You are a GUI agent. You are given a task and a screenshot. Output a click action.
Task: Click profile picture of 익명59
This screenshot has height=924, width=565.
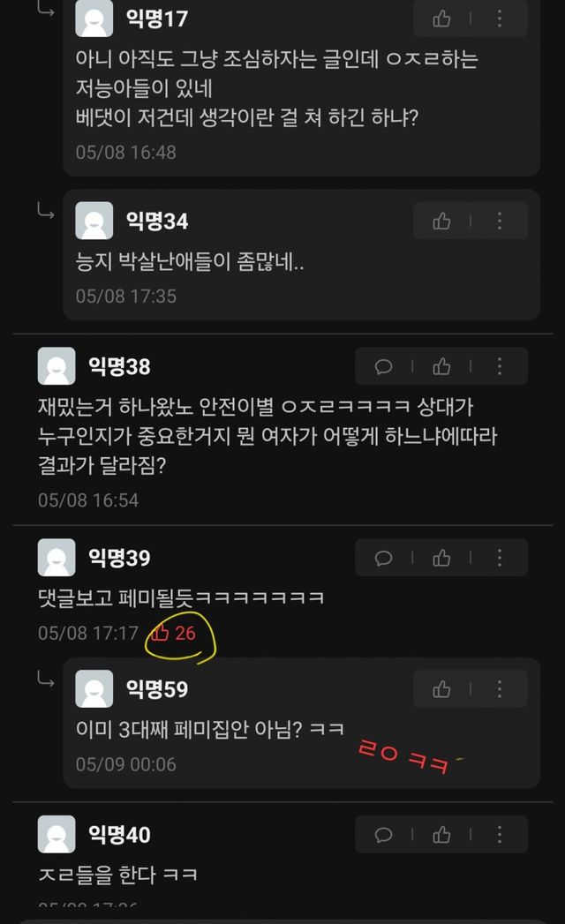pos(94,688)
